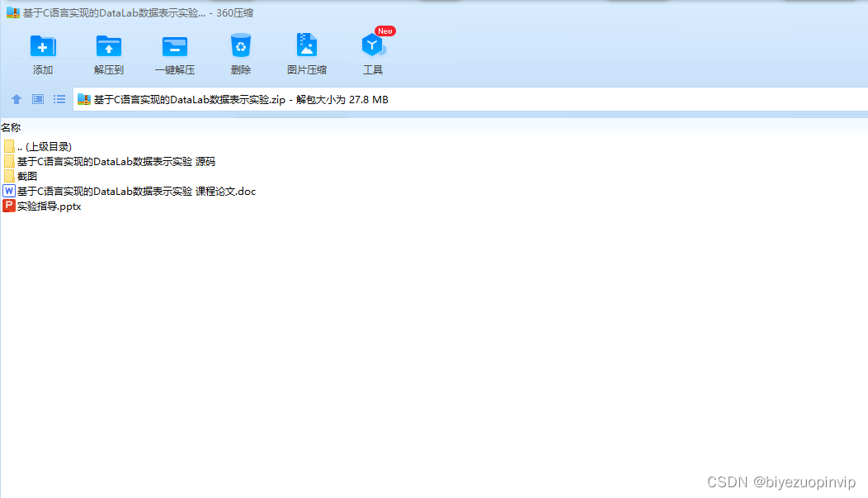Click the folder icon of 截图

pos(9,176)
